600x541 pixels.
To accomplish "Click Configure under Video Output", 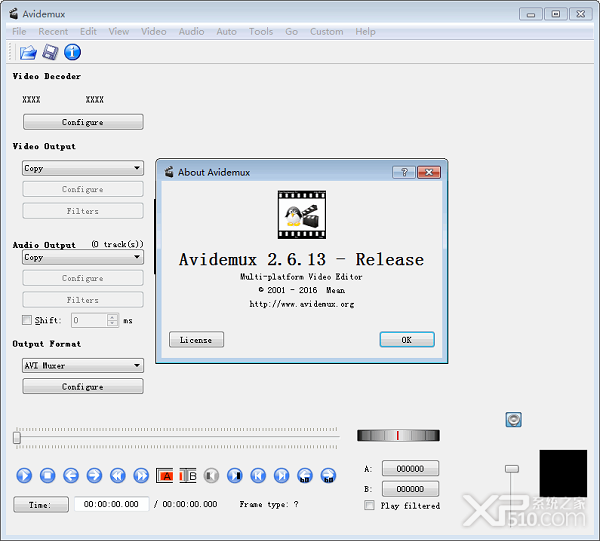I will [83, 189].
